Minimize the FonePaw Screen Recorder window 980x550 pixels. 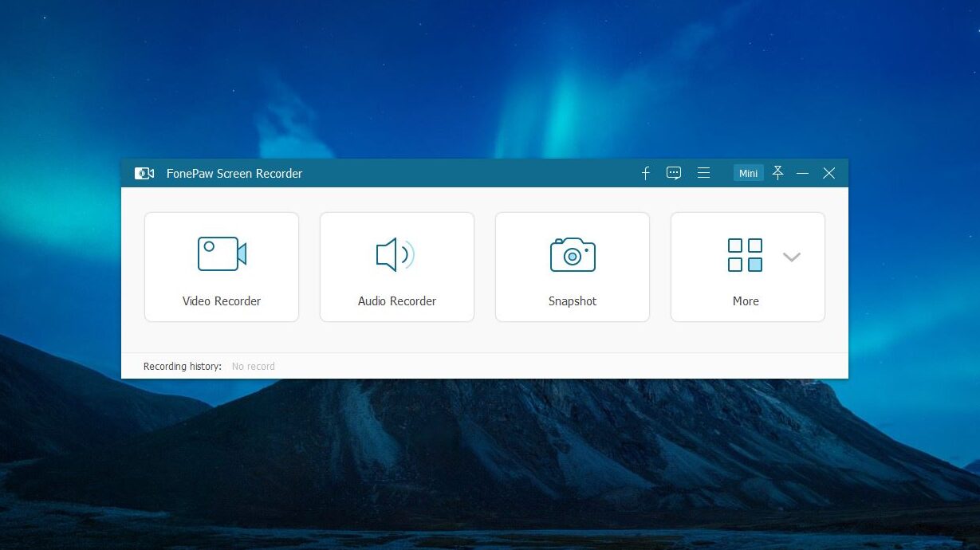(802, 173)
